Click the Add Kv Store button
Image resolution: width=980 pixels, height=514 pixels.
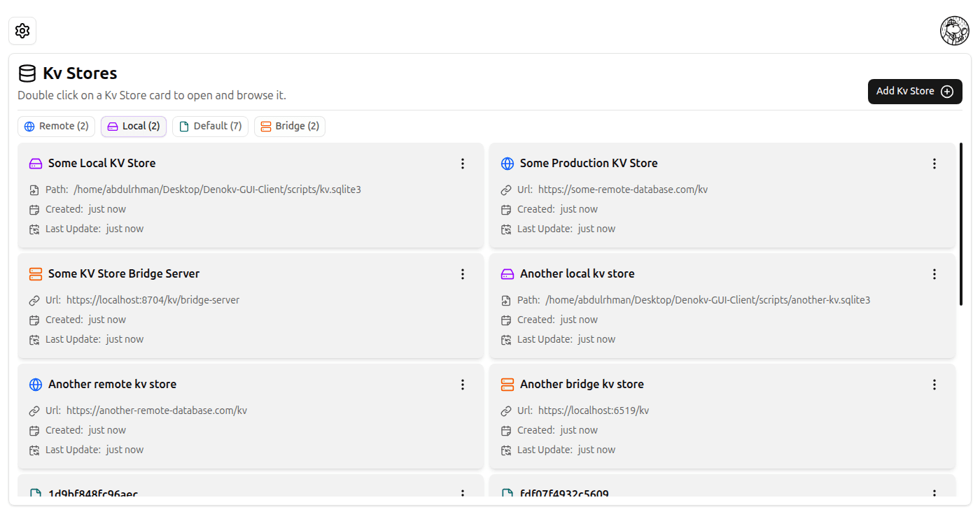pyautogui.click(x=915, y=92)
